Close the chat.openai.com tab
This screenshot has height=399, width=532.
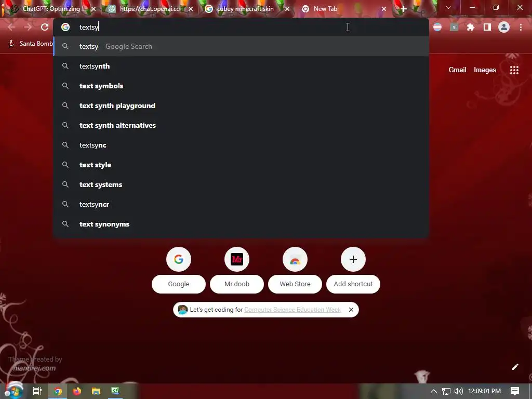(x=191, y=9)
